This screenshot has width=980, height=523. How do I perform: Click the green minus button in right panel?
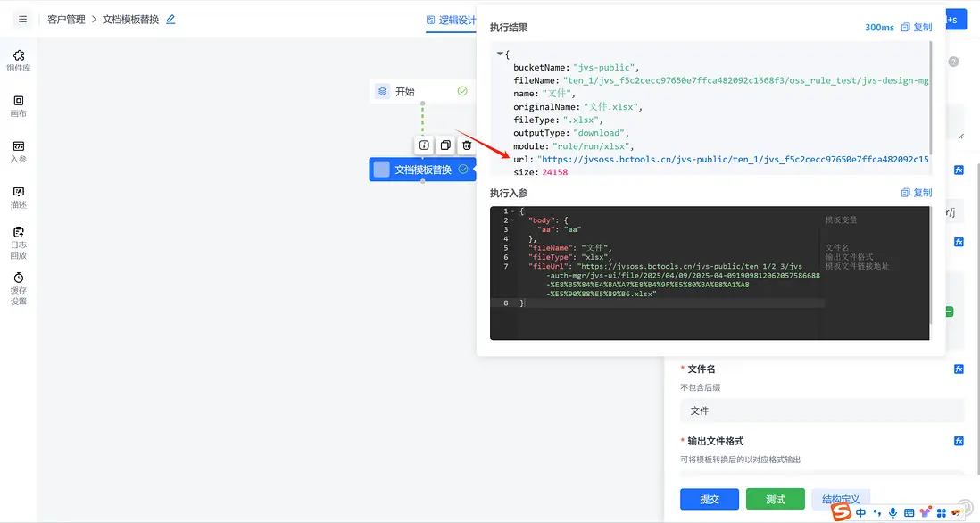(950, 311)
